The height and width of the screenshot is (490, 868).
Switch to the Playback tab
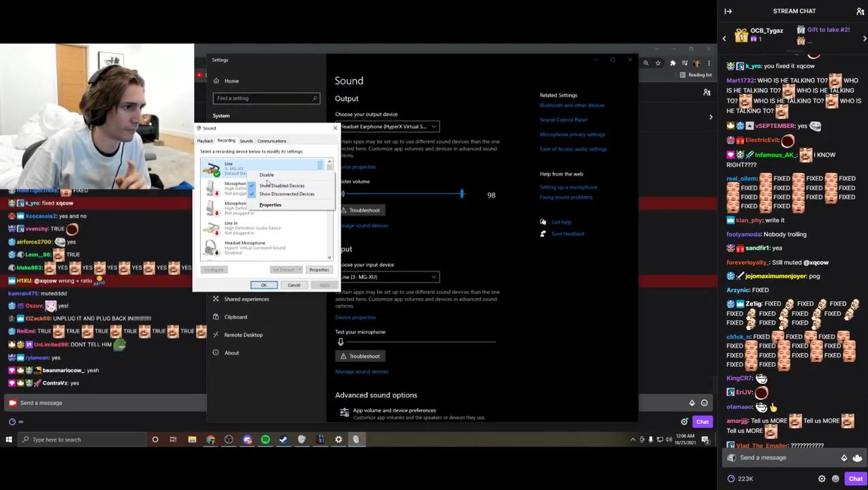(x=205, y=141)
